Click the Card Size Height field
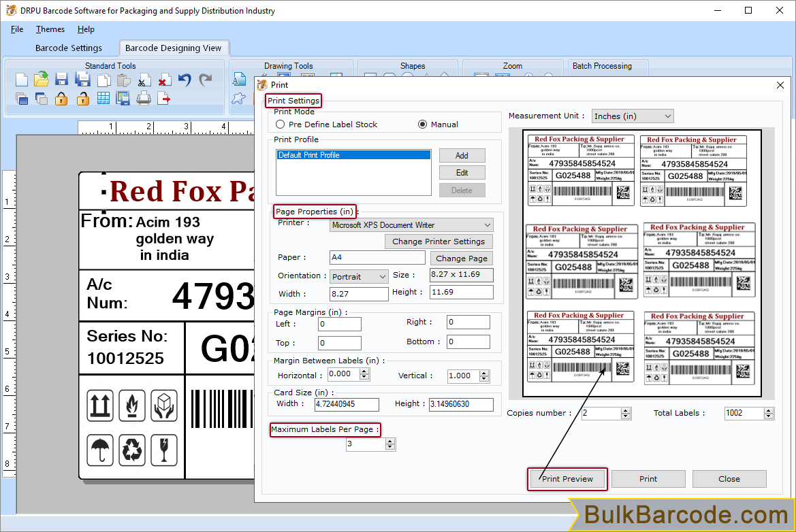Image resolution: width=796 pixels, height=532 pixels. point(462,404)
